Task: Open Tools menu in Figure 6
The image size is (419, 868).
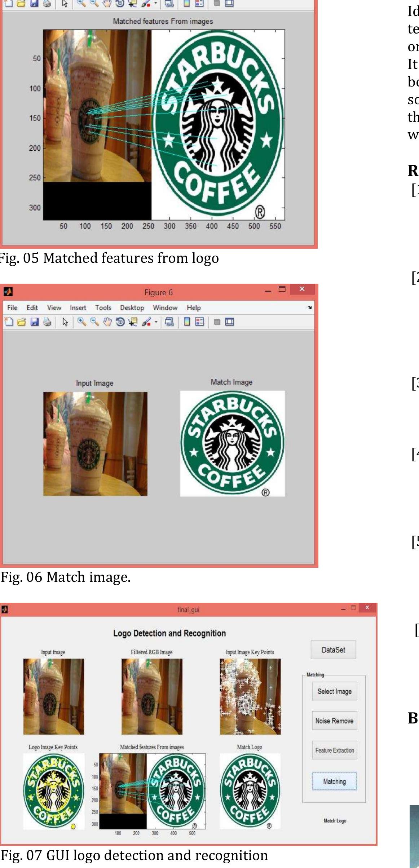Action: point(103,307)
